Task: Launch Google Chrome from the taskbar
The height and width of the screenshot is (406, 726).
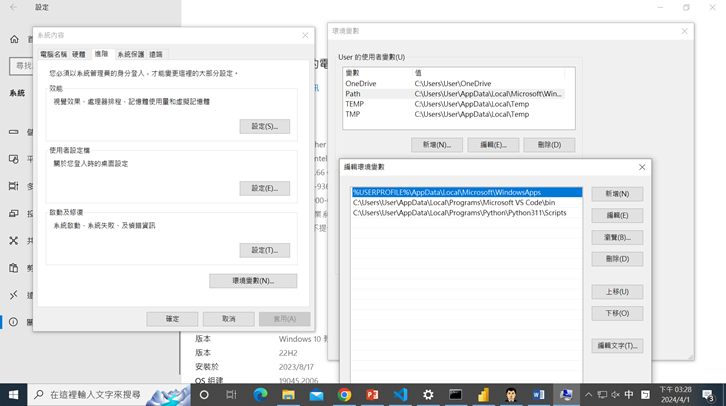Action: [x=344, y=395]
